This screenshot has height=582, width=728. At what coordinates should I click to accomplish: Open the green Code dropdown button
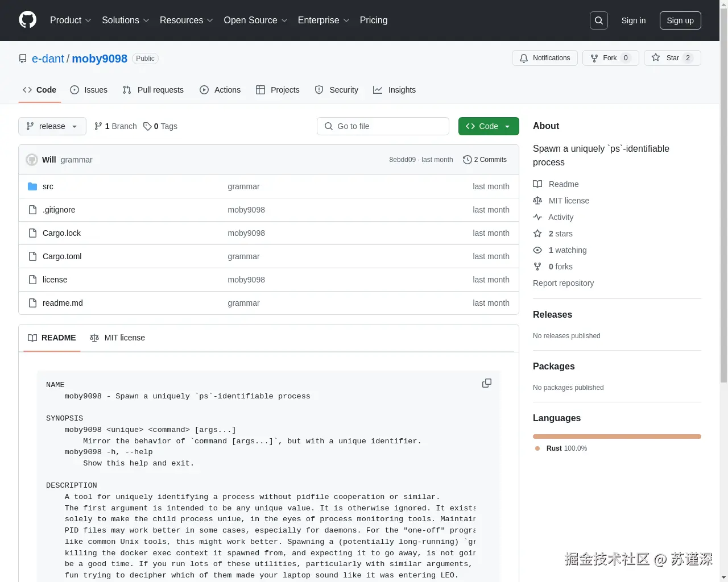pos(489,126)
